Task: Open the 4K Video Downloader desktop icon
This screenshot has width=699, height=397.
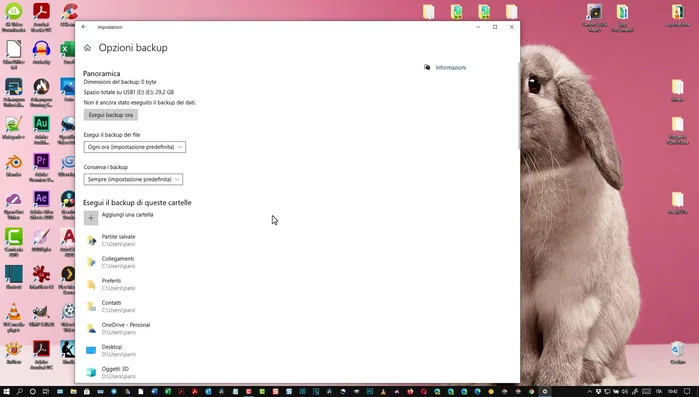Action: 14,17
